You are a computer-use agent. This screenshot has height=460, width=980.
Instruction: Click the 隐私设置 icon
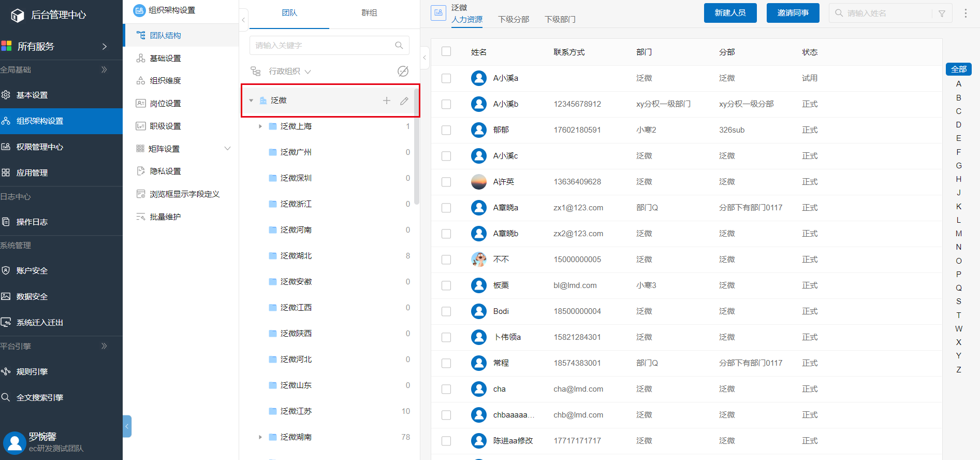pyautogui.click(x=141, y=171)
